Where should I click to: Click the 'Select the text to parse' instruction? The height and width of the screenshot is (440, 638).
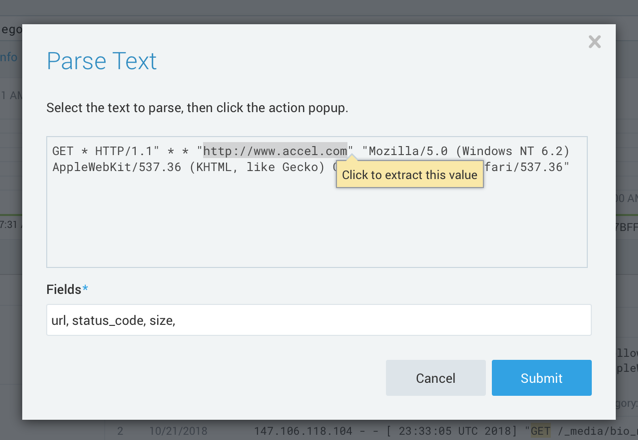pos(197,107)
